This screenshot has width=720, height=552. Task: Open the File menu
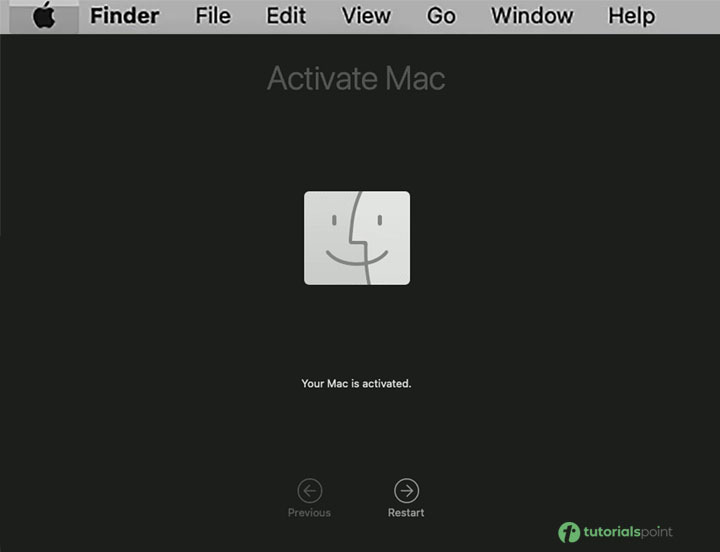point(213,16)
